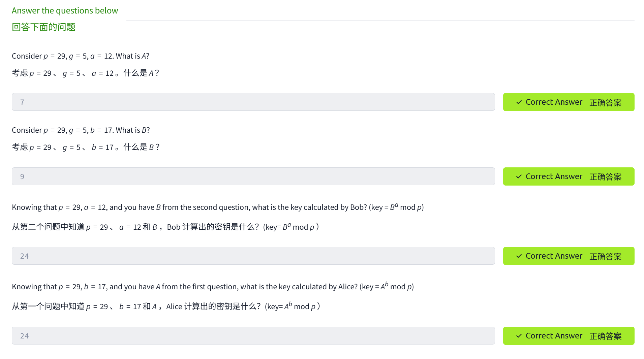Click the Chinese question text 什么是 A
The image size is (644, 359).
(140, 73)
